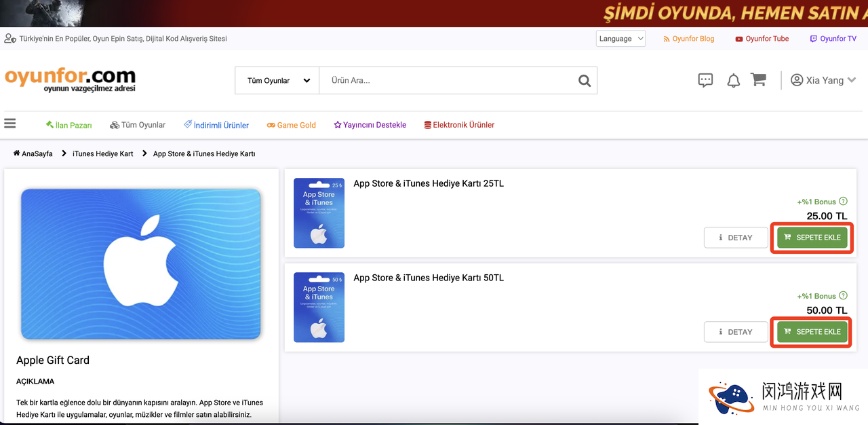This screenshot has height=425, width=868.
Task: Click DETAY for the 50TL card
Action: click(736, 332)
